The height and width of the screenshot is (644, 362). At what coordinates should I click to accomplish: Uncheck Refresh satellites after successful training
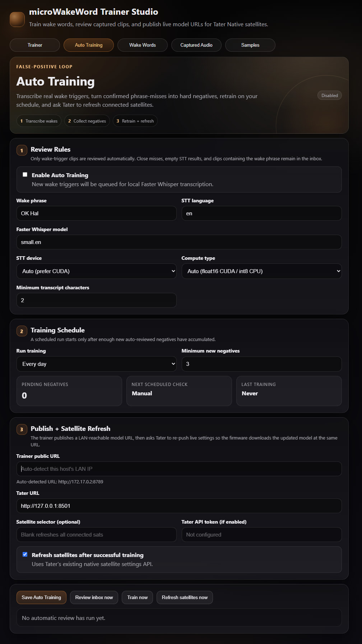[25, 555]
